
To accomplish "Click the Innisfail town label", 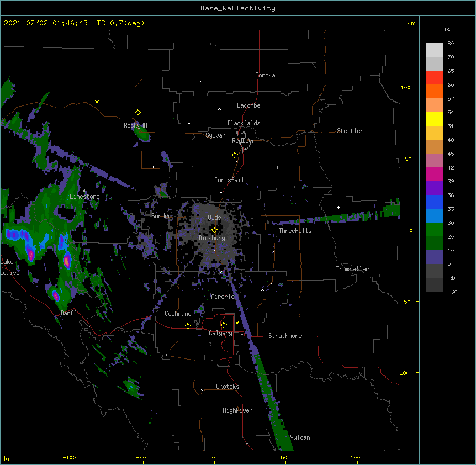I will [229, 180].
